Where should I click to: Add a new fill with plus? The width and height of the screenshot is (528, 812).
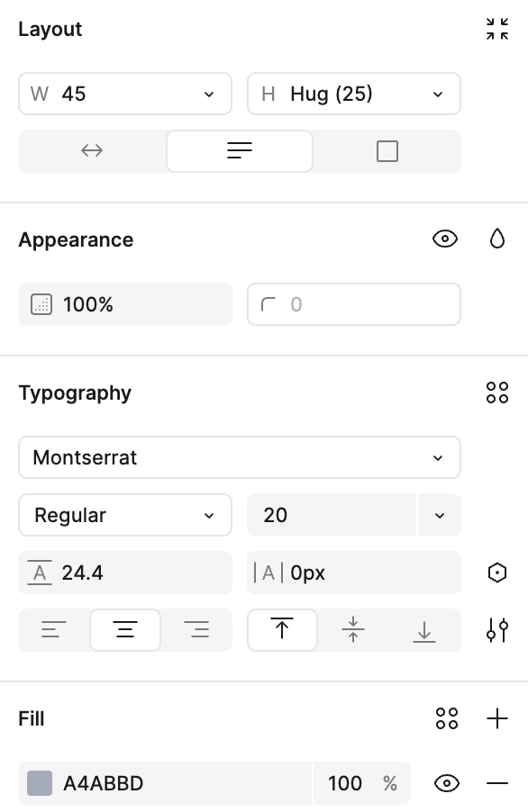(x=496, y=718)
